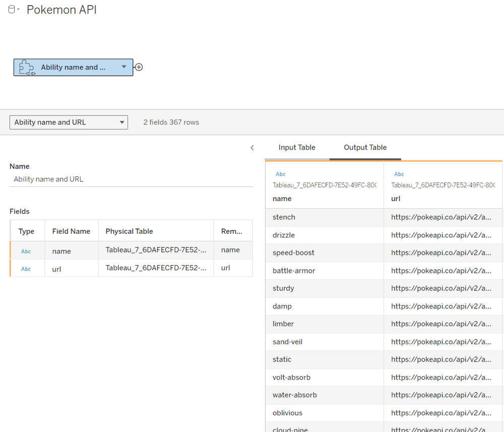Click the url cell in the drizzle row
Image resolution: width=504 pixels, height=432 pixels.
coord(443,235)
